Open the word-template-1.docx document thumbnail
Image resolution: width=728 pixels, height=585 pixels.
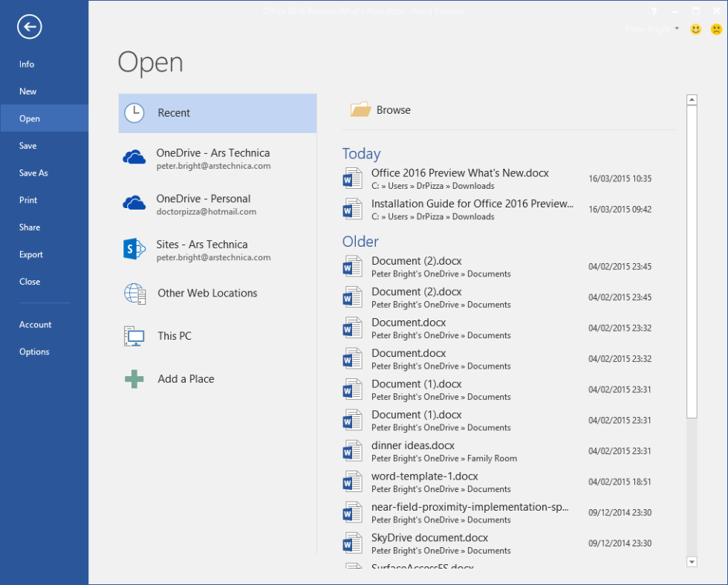[352, 482]
